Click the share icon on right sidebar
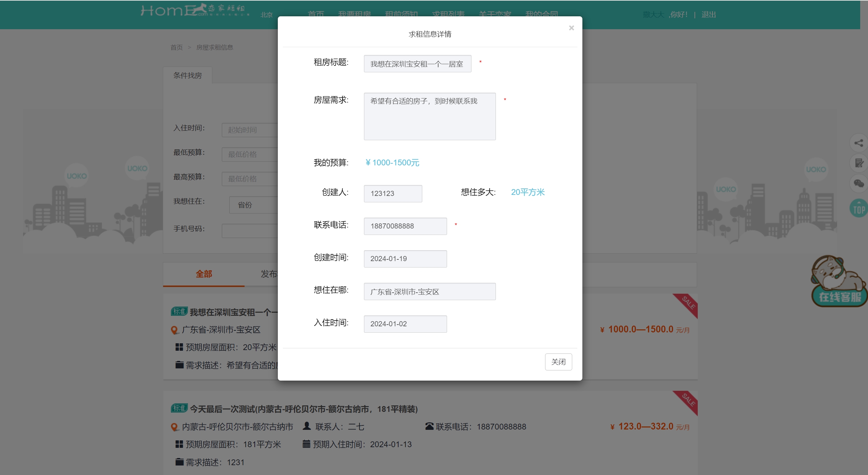The width and height of the screenshot is (868, 475). tap(859, 143)
